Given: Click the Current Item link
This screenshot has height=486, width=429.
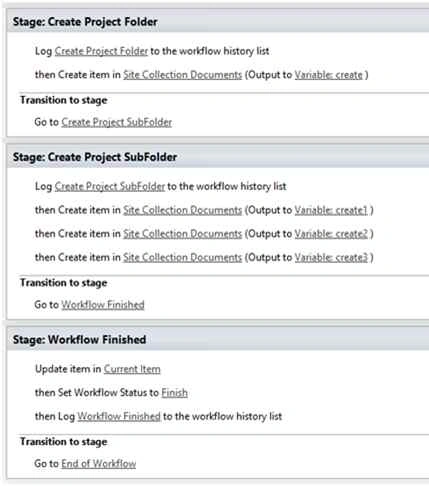Looking at the screenshot, I should 132,369.
